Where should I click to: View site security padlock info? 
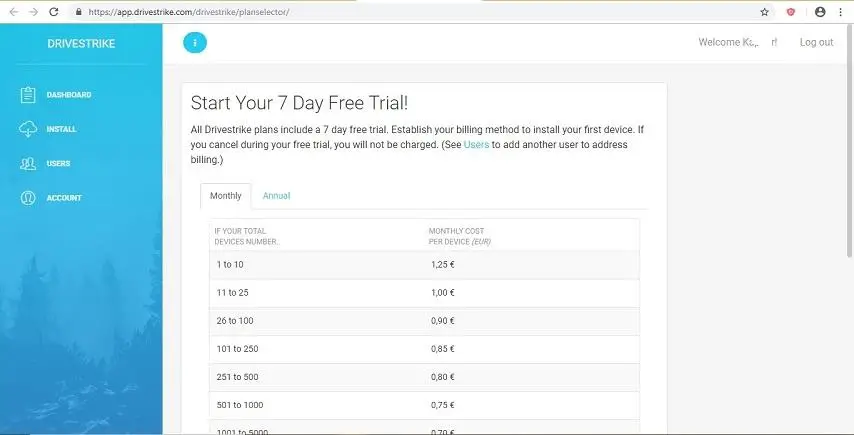pyautogui.click(x=78, y=12)
